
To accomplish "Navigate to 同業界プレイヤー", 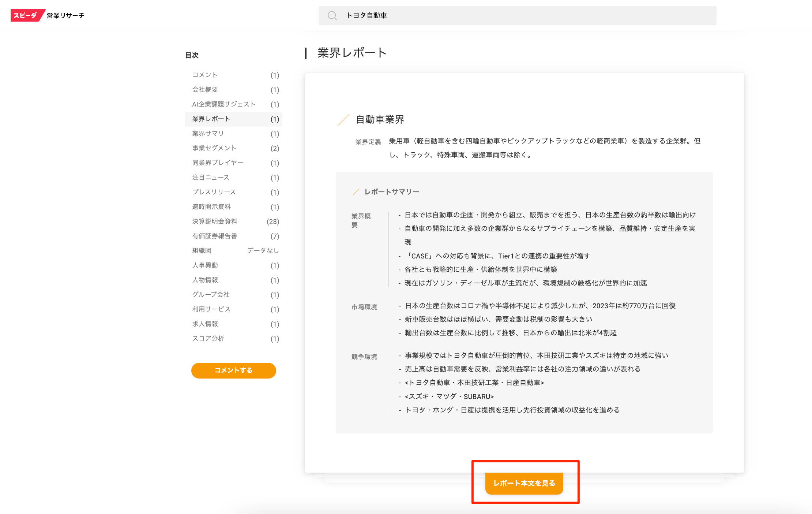I will 218,163.
